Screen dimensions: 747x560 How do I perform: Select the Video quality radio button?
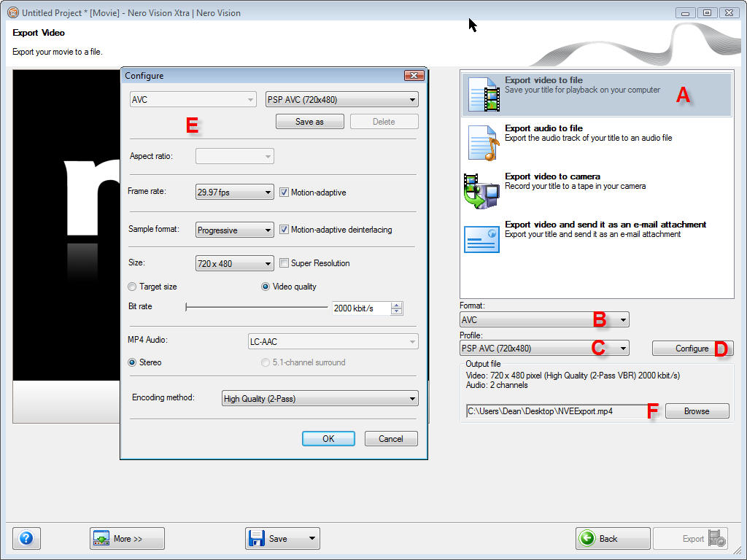click(x=266, y=287)
